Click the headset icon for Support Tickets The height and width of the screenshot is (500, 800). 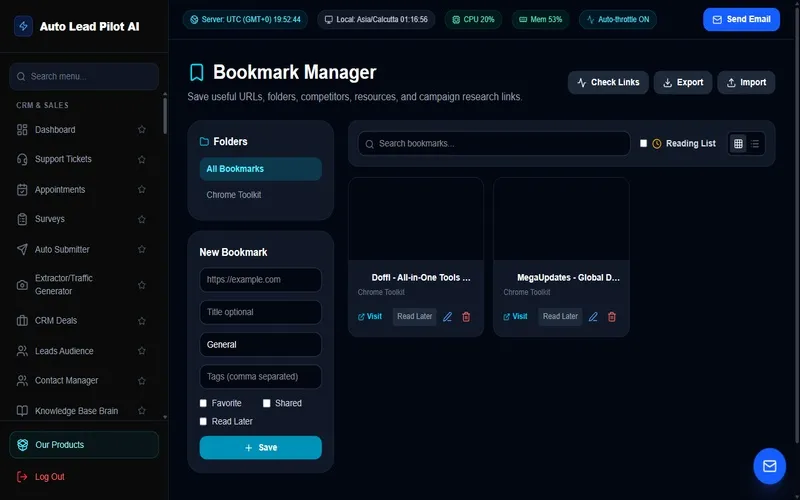(22, 159)
